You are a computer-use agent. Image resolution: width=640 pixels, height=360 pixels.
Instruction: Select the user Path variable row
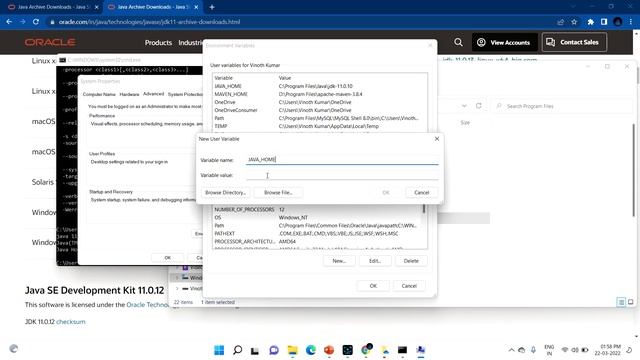pos(320,118)
